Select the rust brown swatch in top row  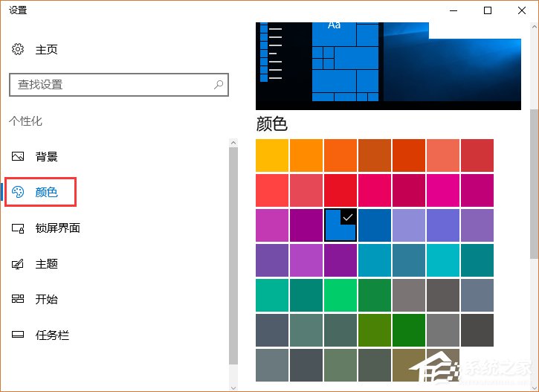click(x=375, y=155)
